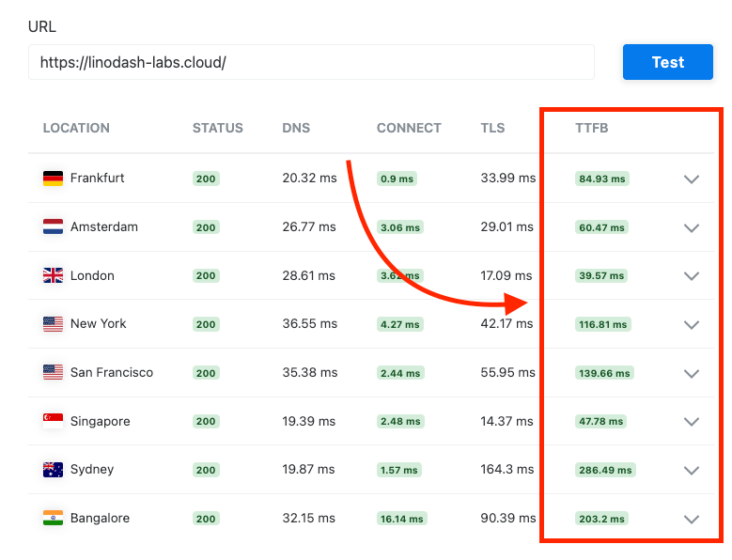Click the 203.2 ms TTFB badge
Viewport: 732px width, 560px height.
pos(601,519)
